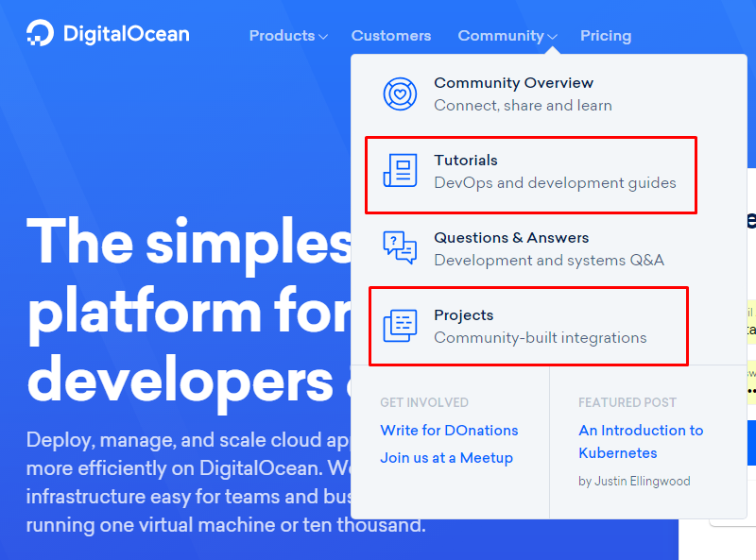Click the Projects stacked pages icon
756x560 pixels.
point(400,326)
